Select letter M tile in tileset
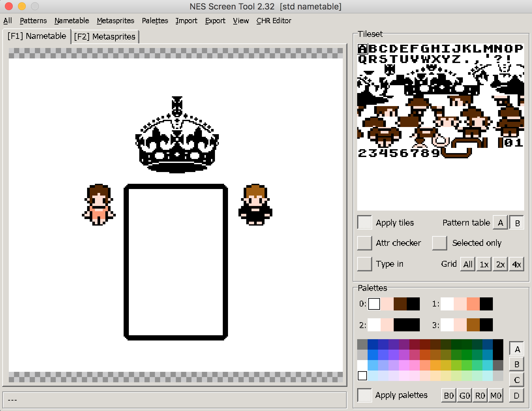Screen dimensions: 532x411 tap(488, 49)
